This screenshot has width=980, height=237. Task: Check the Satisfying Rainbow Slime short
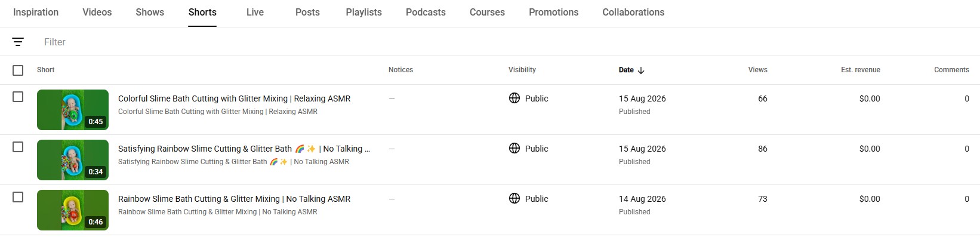18,147
